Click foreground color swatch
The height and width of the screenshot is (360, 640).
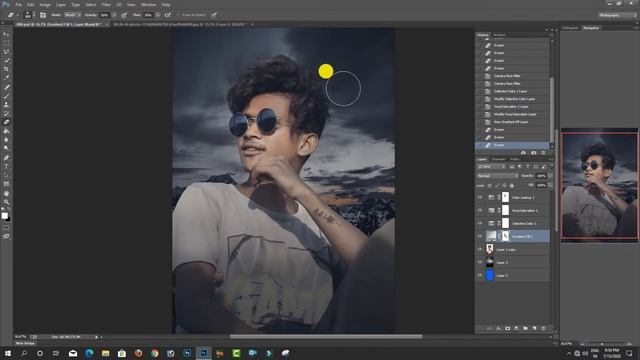click(4, 216)
